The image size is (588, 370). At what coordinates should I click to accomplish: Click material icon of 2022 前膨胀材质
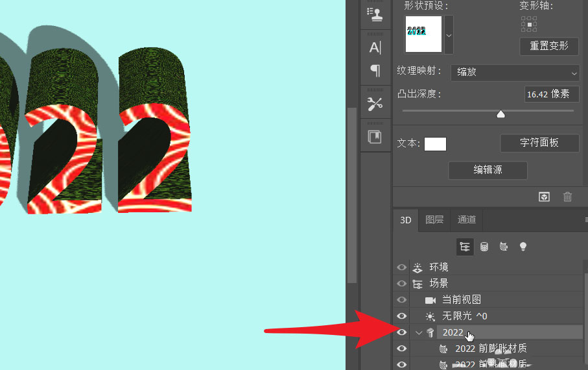(443, 349)
